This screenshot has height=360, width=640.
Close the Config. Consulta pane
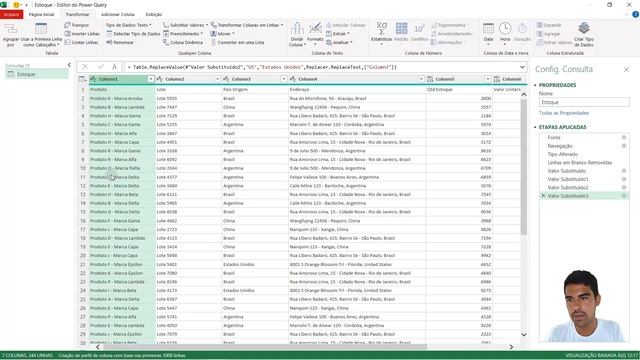(626, 70)
